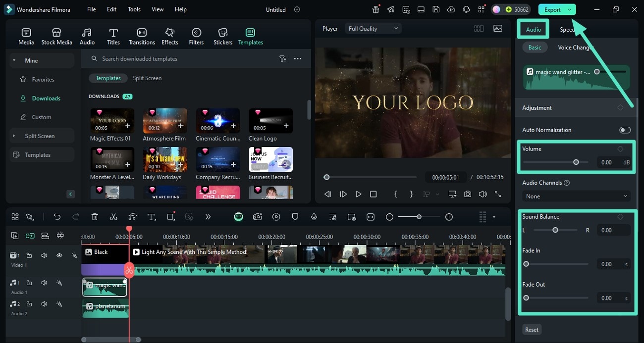Open the Audio Channels dropdown

pos(577,196)
